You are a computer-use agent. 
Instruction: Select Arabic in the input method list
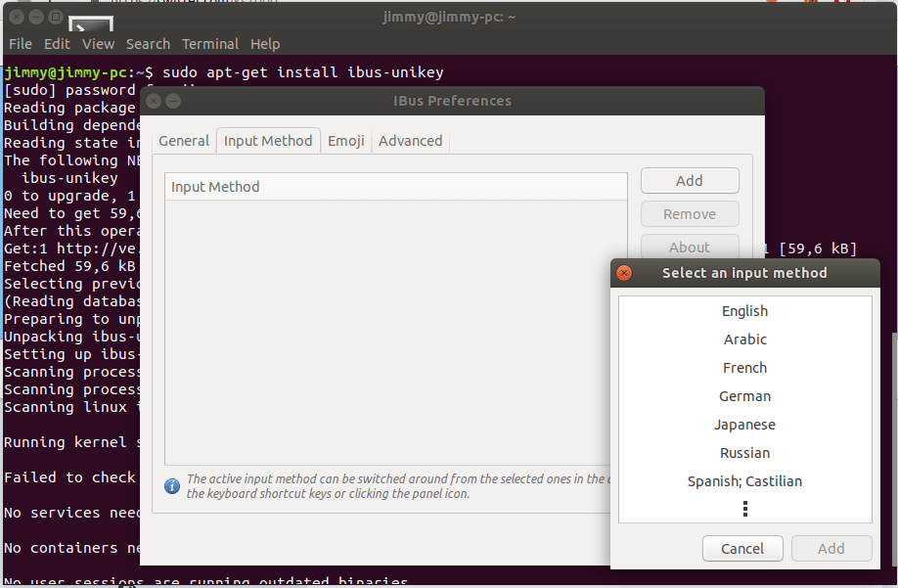[744, 339]
